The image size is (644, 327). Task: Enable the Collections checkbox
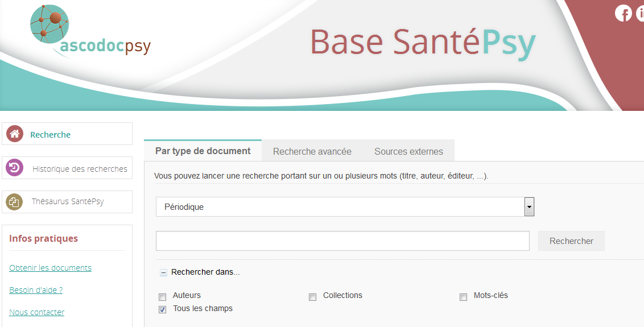[312, 297]
